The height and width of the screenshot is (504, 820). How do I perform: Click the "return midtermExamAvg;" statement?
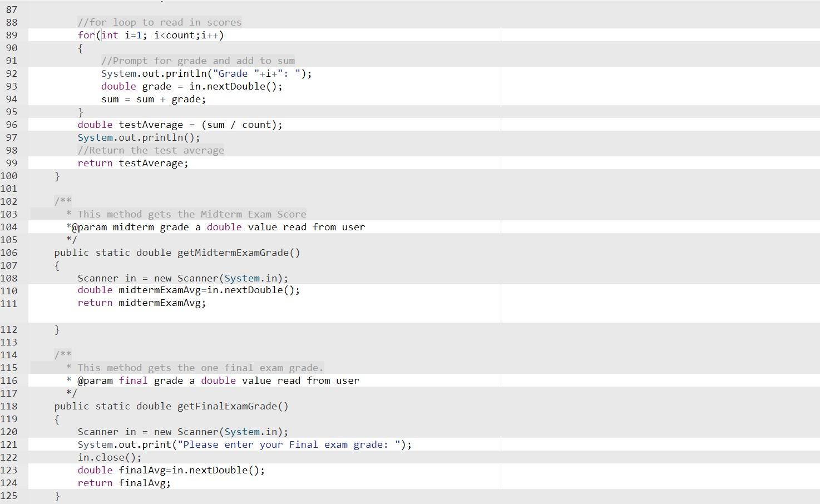click(x=142, y=303)
